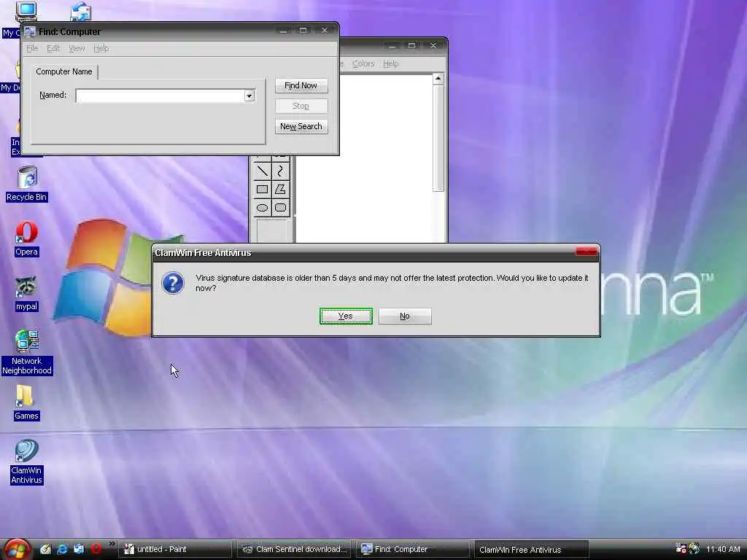The image size is (747, 560).
Task: Click Find: Computer title bar icon
Action: pos(30,31)
